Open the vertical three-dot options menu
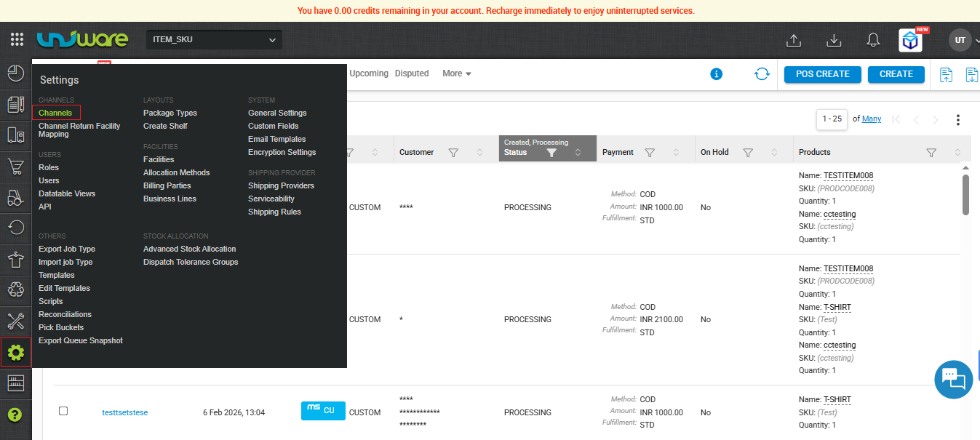The width and height of the screenshot is (980, 440). pyautogui.click(x=958, y=120)
